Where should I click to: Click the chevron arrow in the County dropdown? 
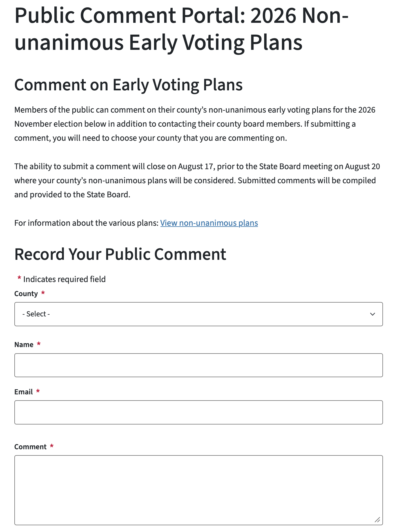coord(372,314)
